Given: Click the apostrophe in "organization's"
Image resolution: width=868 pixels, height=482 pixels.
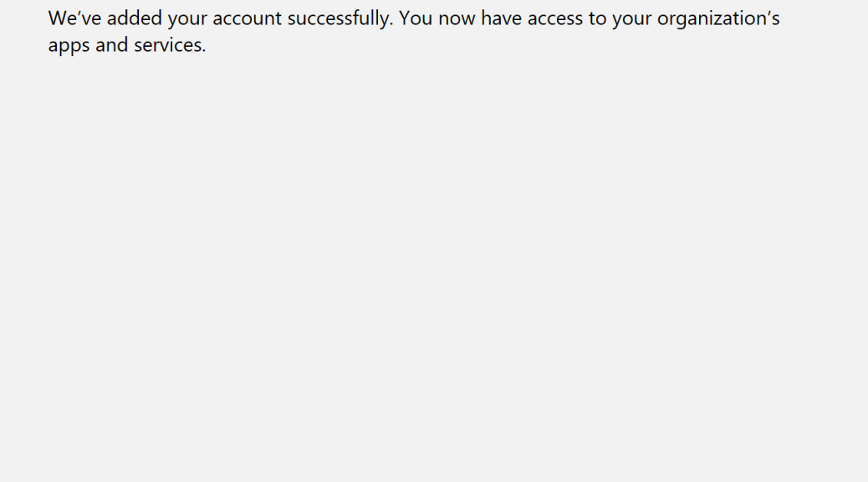Looking at the screenshot, I should click(768, 14).
